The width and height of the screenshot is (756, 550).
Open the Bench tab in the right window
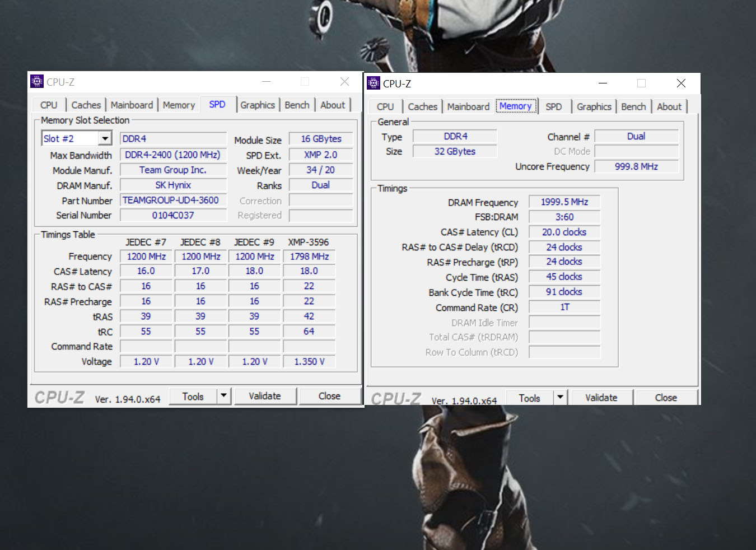click(633, 106)
